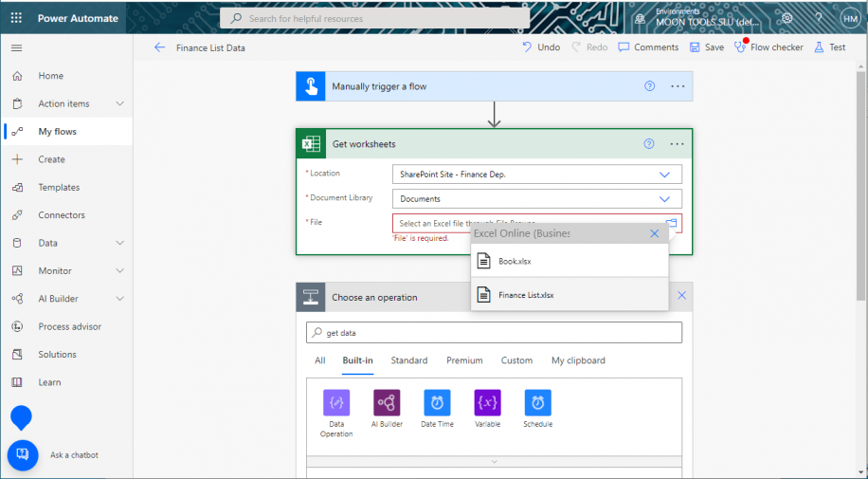
Task: Select the Finance List.xlsx file
Action: coord(570,294)
